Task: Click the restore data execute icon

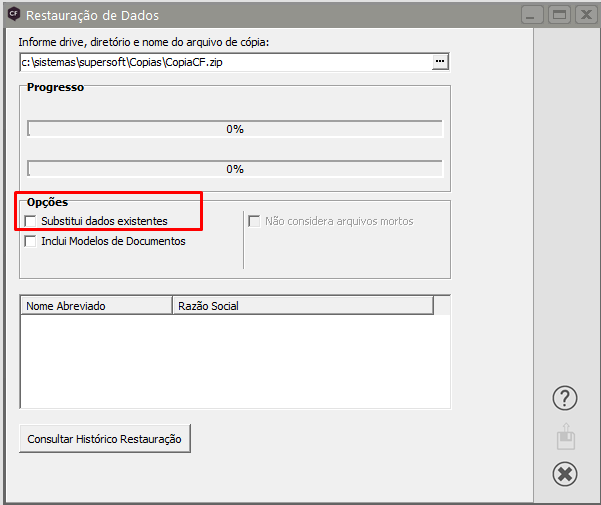Action: [x=565, y=436]
